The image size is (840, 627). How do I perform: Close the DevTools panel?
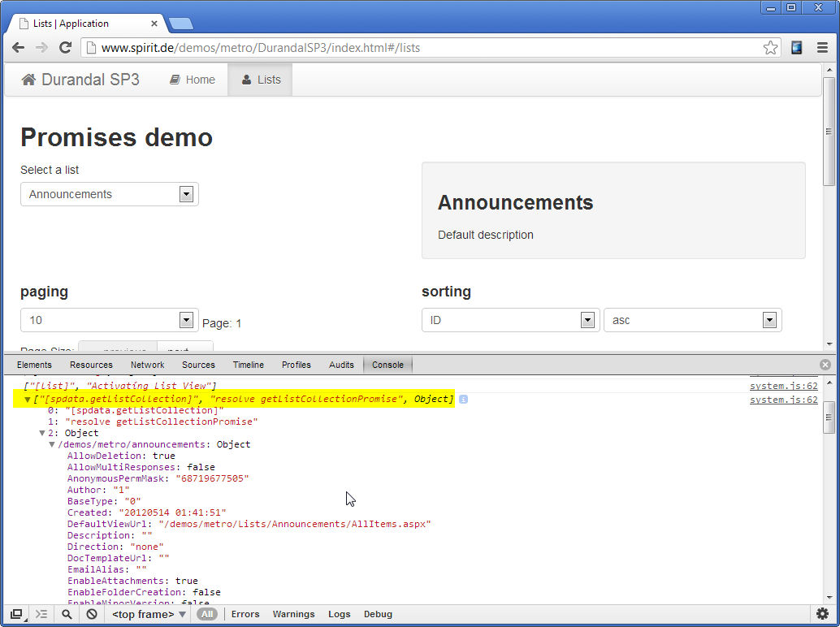pos(825,365)
